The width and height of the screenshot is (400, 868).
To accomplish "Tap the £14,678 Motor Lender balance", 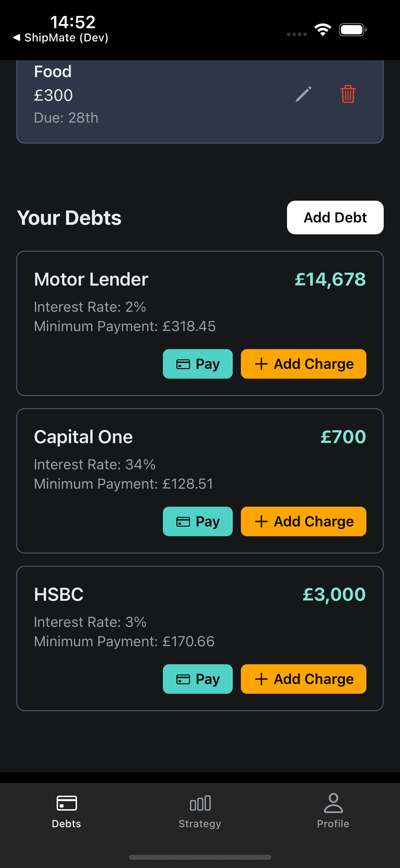I will (330, 279).
